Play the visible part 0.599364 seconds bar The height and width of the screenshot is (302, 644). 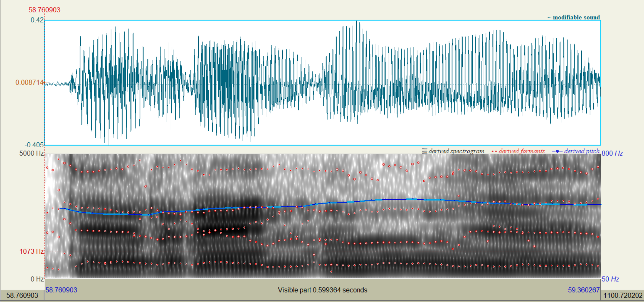323,290
